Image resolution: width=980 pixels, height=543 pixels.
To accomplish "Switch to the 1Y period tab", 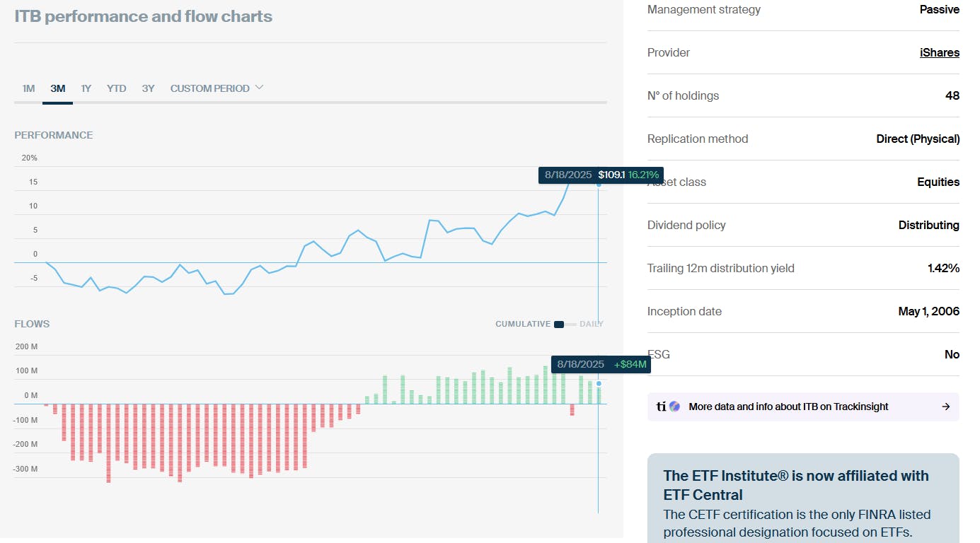I will pyautogui.click(x=86, y=88).
